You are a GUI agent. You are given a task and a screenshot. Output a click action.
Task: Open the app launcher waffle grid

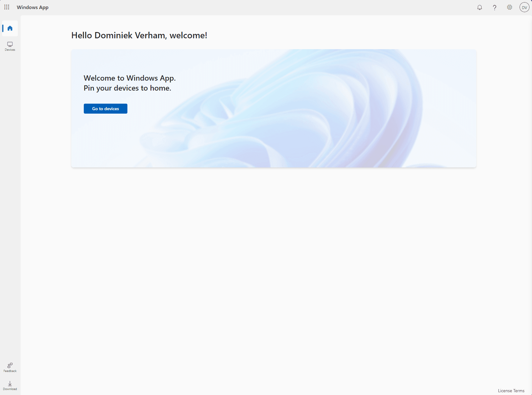tap(7, 7)
